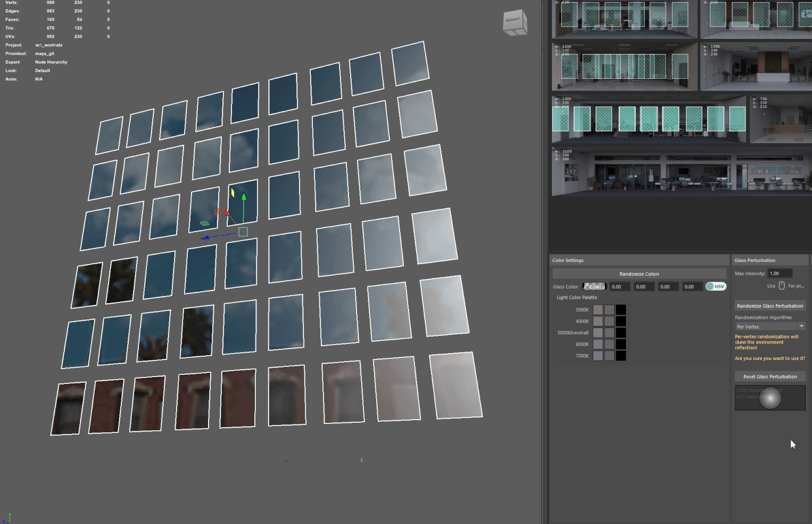Pick the first 3000K light color swatch
Screen dimensions: 812x524
pos(598,310)
